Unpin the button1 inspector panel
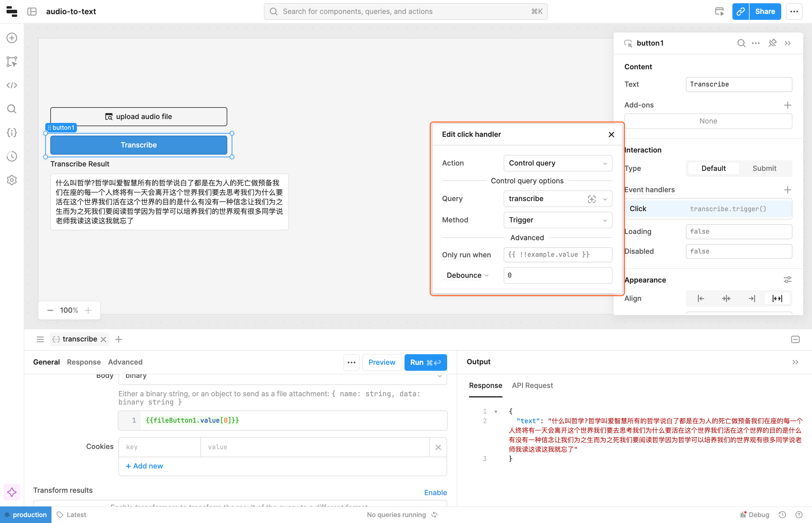The image size is (812, 523). click(x=772, y=43)
